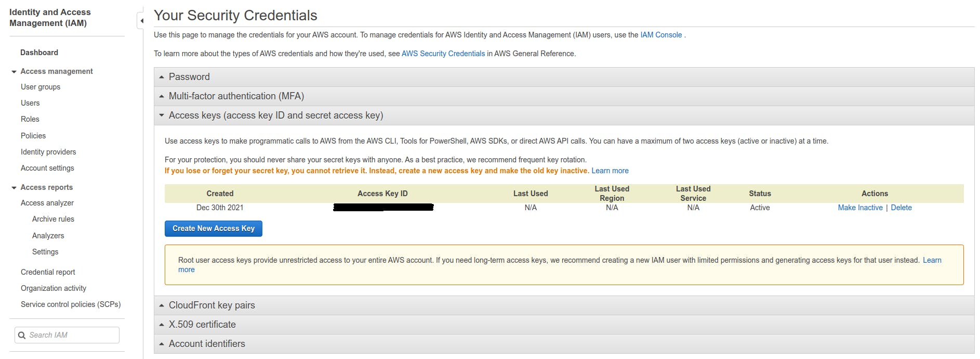Image resolution: width=980 pixels, height=359 pixels.
Task: Collapse the IAM sidebar with the arrow handle
Action: pyautogui.click(x=141, y=21)
